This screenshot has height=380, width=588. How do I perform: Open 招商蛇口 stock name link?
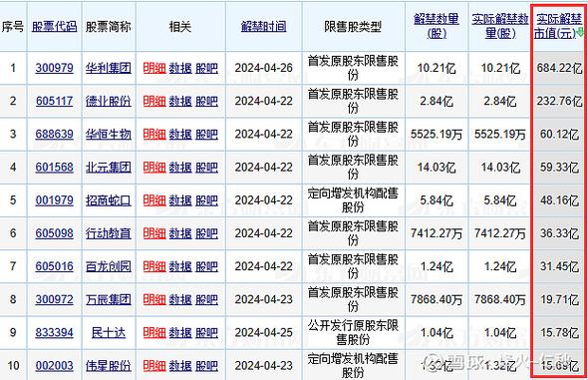[109, 200]
